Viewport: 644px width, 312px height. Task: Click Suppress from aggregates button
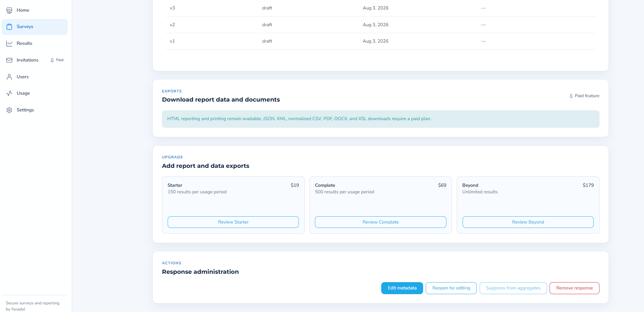(513, 288)
